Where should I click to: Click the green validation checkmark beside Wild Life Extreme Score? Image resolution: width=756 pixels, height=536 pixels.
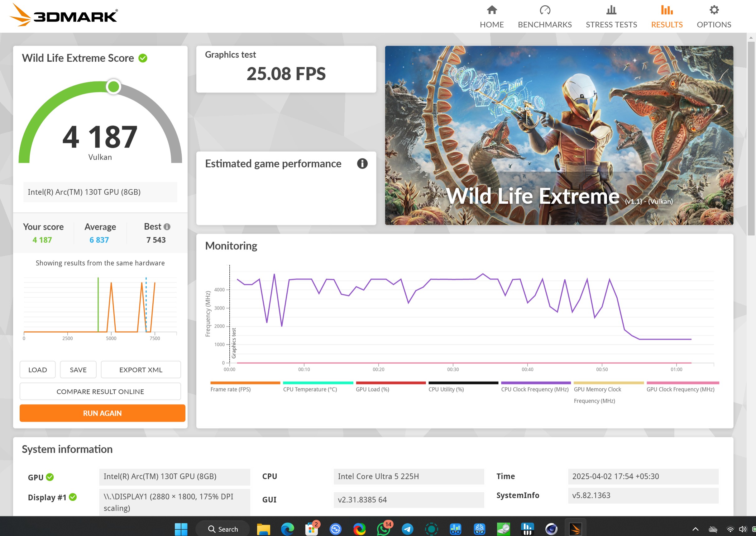coord(143,58)
